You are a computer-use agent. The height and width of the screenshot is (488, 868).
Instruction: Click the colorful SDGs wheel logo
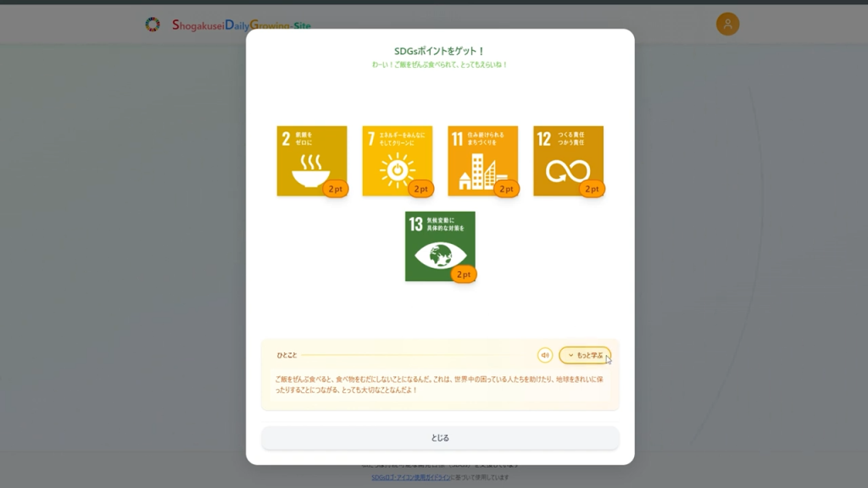pos(153,25)
